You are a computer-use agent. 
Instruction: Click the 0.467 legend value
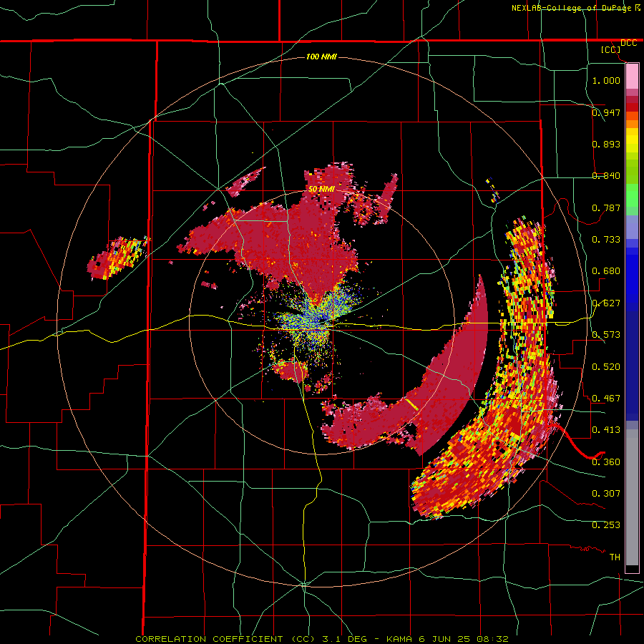coord(606,399)
